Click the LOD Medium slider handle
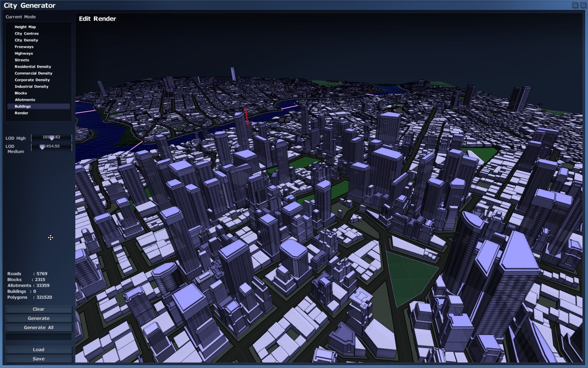 (42, 147)
